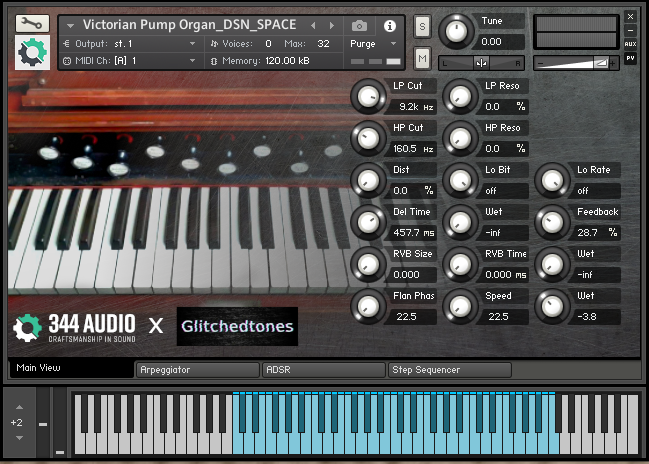649x464 pixels.
Task: Open the Output st. 1 dropdown
Action: (x=132, y=44)
